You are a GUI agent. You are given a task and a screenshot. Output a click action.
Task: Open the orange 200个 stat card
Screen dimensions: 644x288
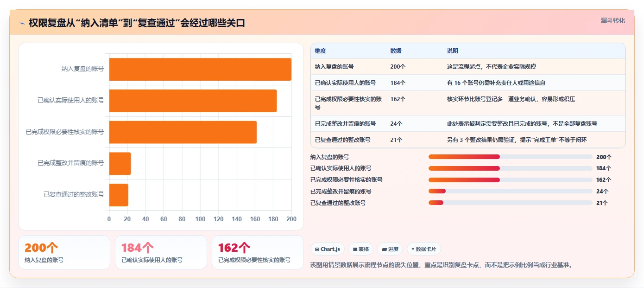(x=64, y=252)
